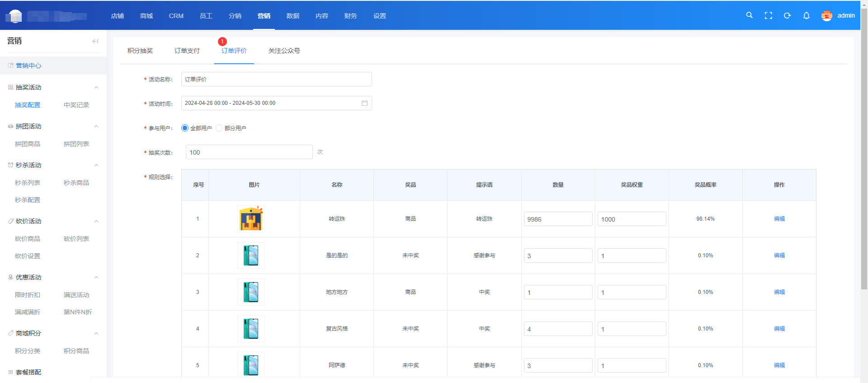Select the 部分用户 radio option

point(219,128)
